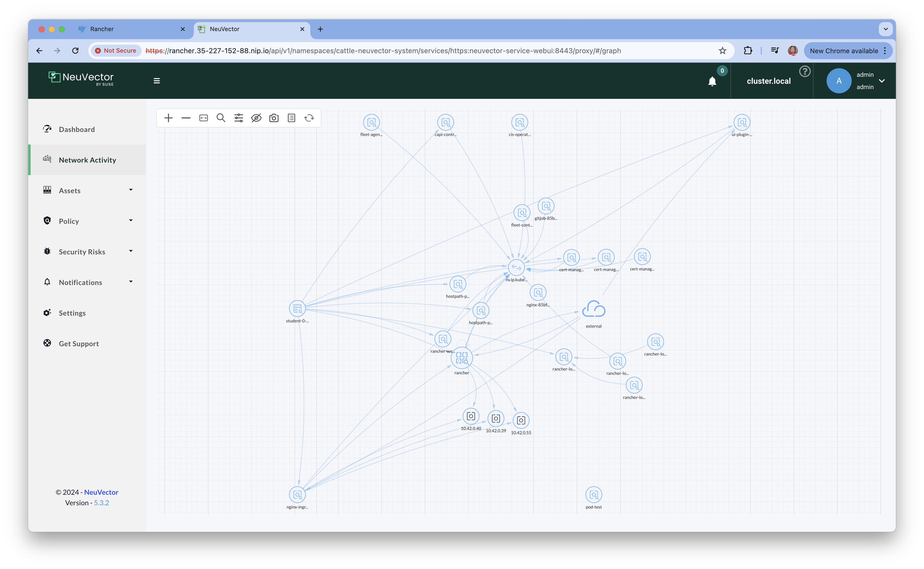Image resolution: width=924 pixels, height=569 pixels.
Task: Open the admin user dropdown
Action: (882, 81)
